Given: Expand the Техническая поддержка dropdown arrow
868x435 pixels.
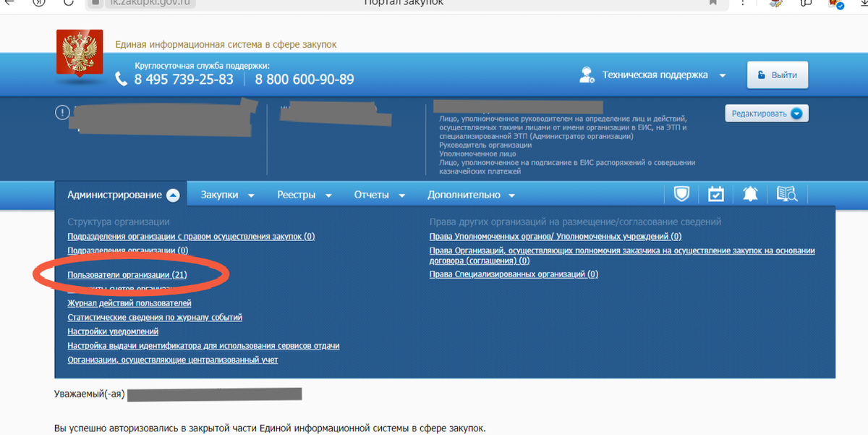Looking at the screenshot, I should coord(721,75).
